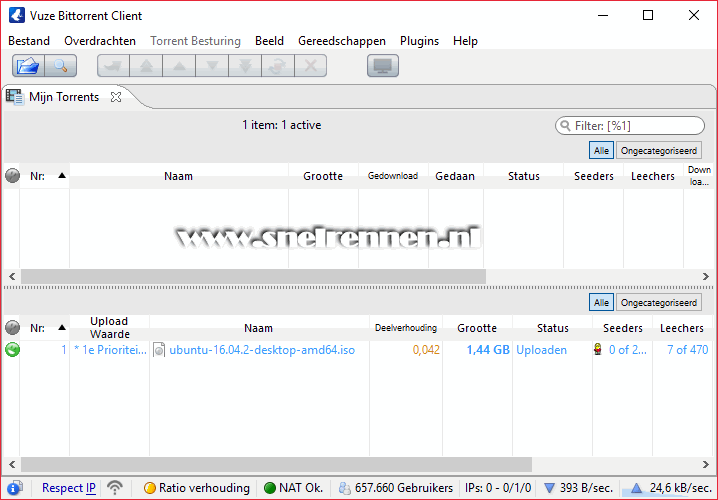Click the Filter search field

pyautogui.click(x=630, y=125)
